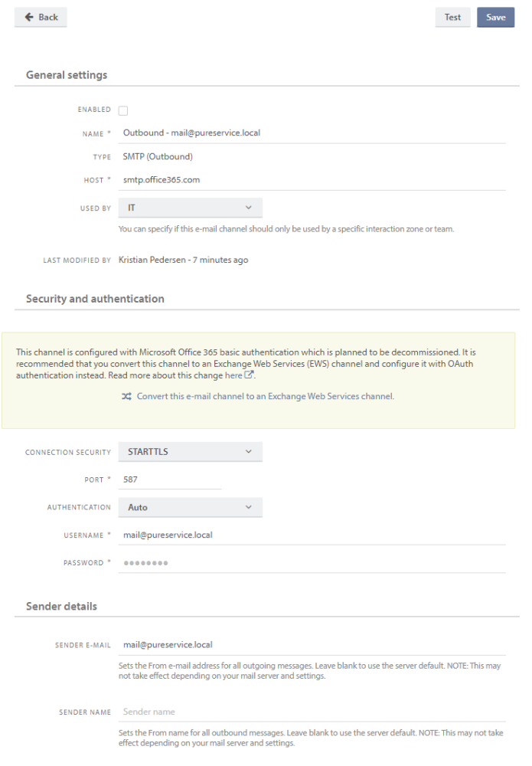Open the AUTHENTICATION dropdown showing Auto
This screenshot has height=766, width=532.
190,507
